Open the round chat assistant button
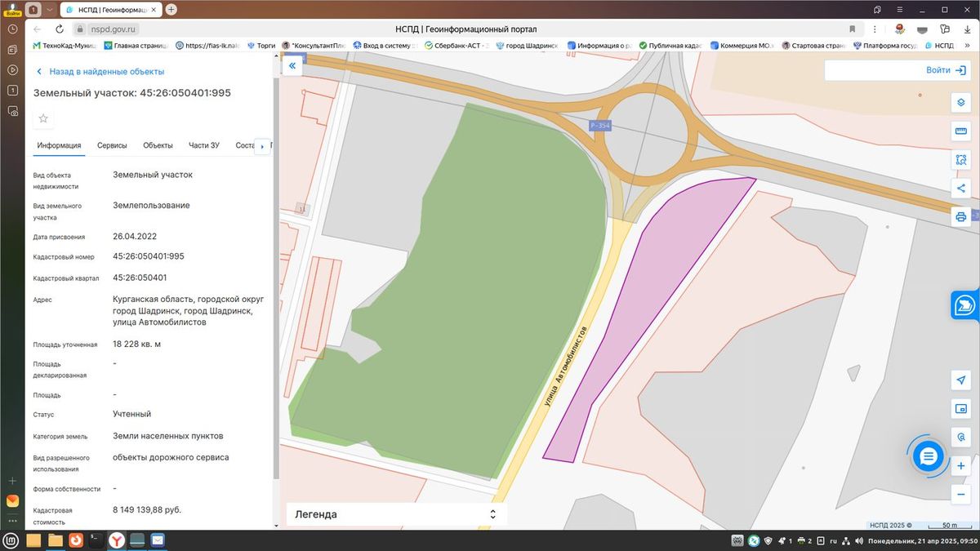Image resolution: width=980 pixels, height=551 pixels. (928, 457)
